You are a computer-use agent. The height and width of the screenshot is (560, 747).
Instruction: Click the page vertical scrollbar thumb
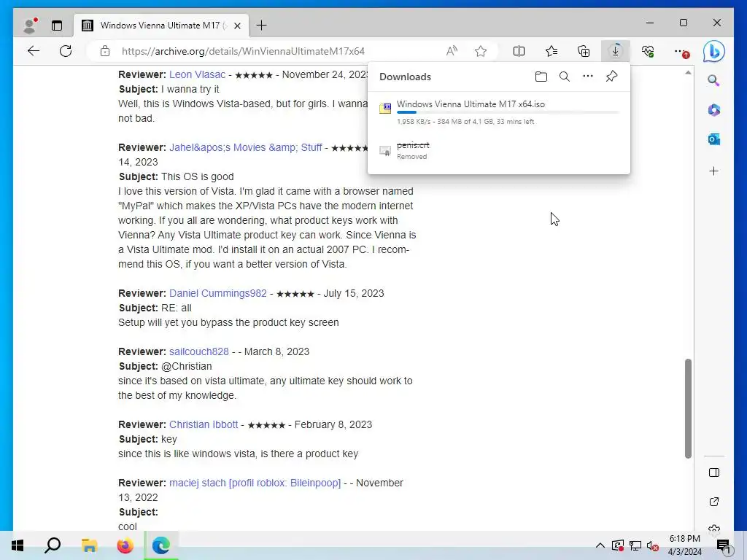688,408
